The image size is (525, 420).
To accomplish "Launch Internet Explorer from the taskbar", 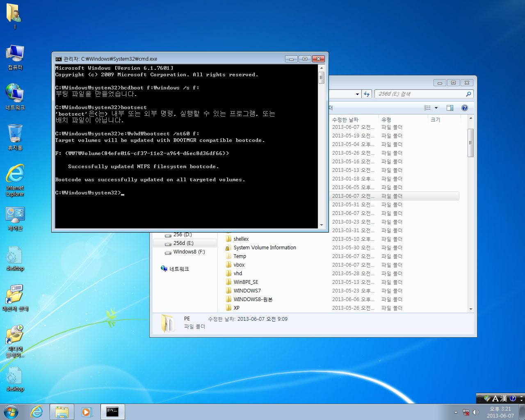I will 37,412.
